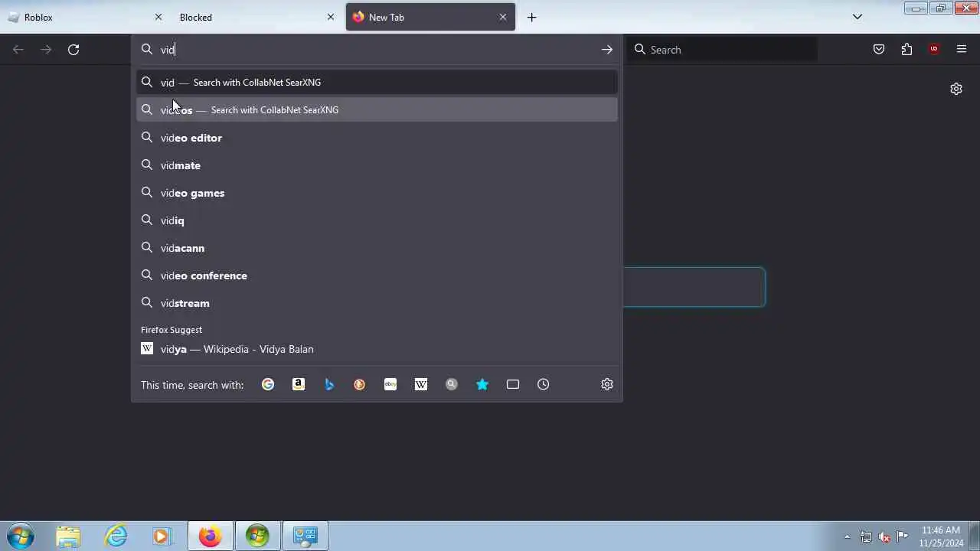
Task: Open Windows Media Player taskbar icon
Action: (x=162, y=536)
